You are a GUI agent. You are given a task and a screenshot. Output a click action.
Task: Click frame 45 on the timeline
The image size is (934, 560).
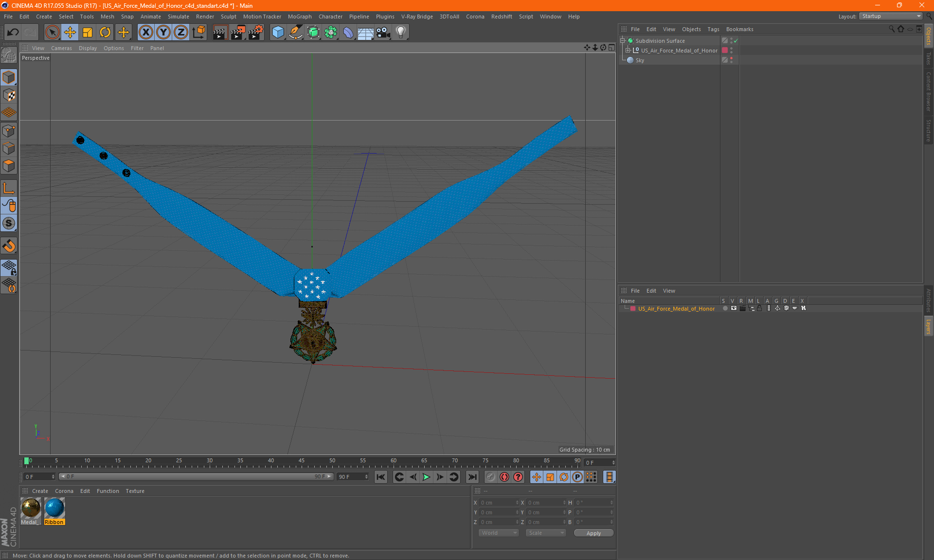coord(302,461)
